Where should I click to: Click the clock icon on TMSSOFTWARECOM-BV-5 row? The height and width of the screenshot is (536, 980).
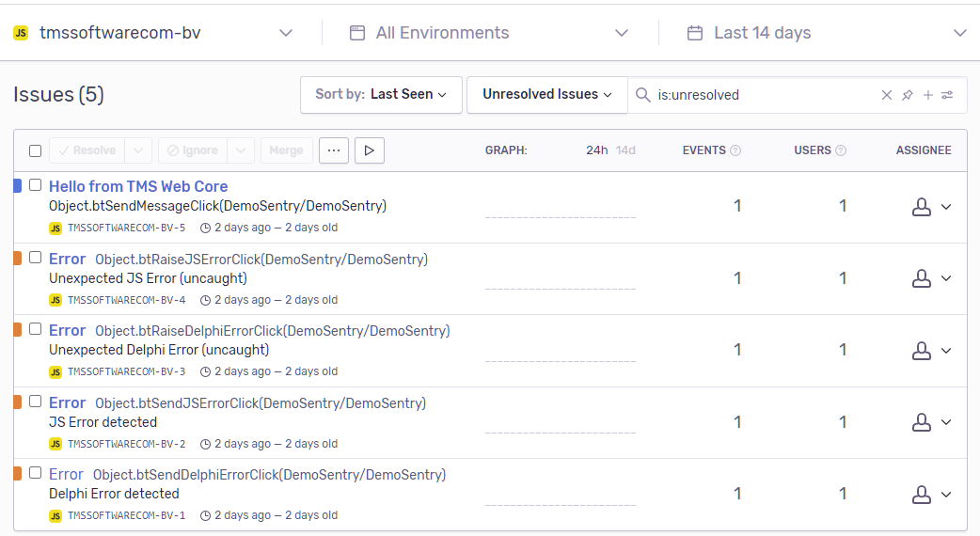[x=205, y=228]
